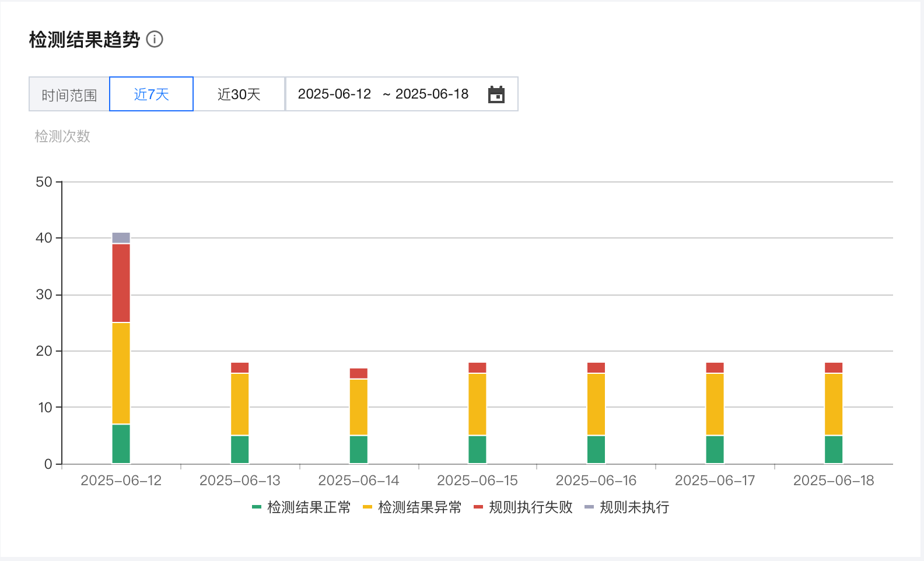
Task: Click the yellow legend marker for 检测结果异常
Action: tap(367, 507)
